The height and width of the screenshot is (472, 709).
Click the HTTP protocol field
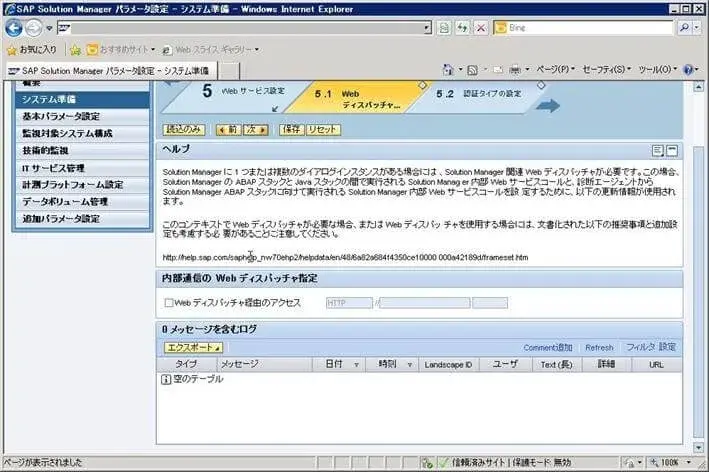[349, 303]
